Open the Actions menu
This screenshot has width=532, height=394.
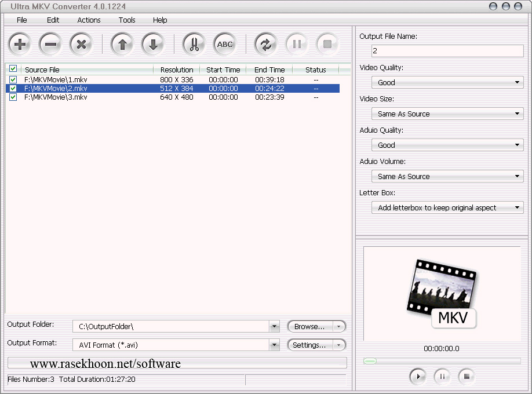[89, 20]
